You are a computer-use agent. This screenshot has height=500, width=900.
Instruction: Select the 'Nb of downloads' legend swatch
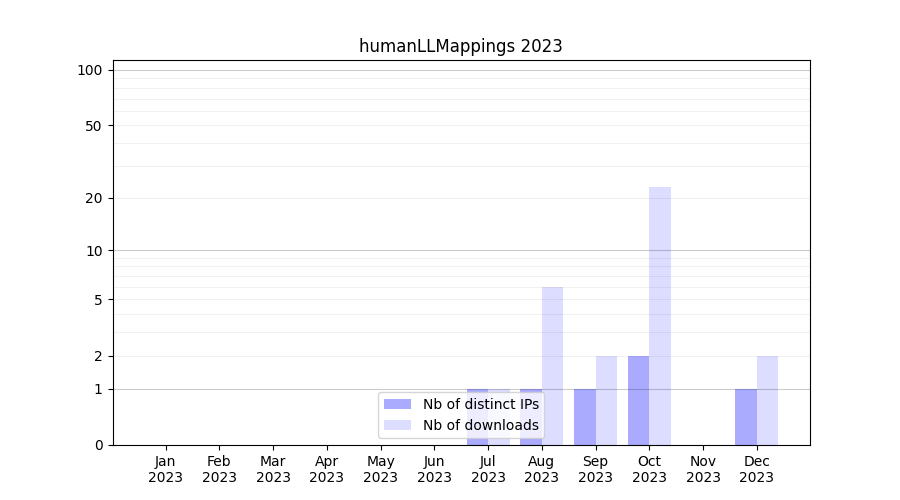click(397, 425)
